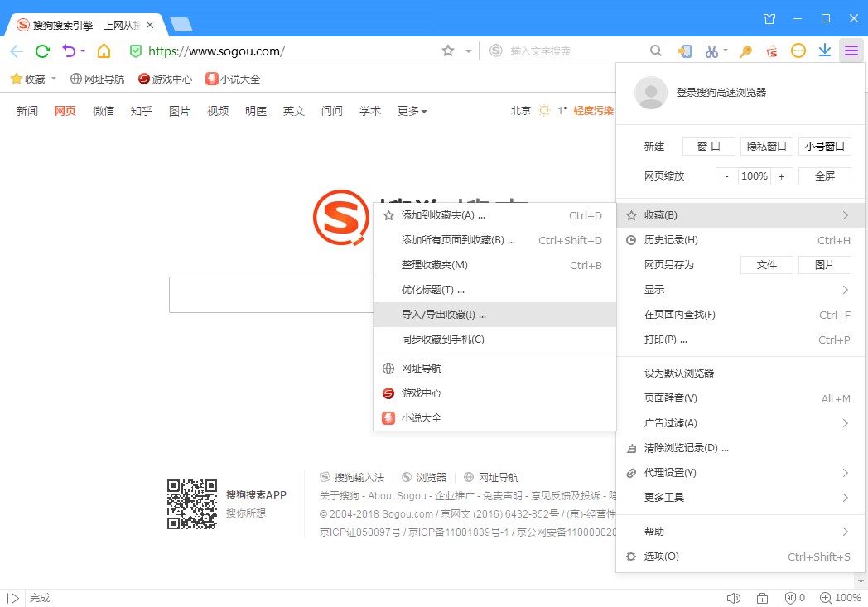Save page as 文件
This screenshot has height=607, width=868.
767,265
